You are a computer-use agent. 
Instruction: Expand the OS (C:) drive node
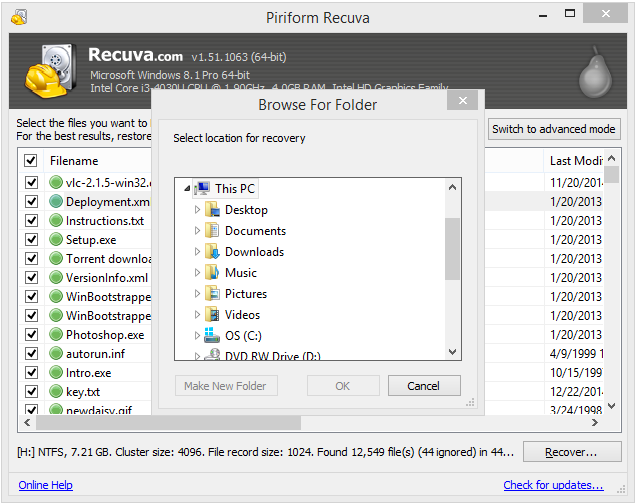point(197,336)
